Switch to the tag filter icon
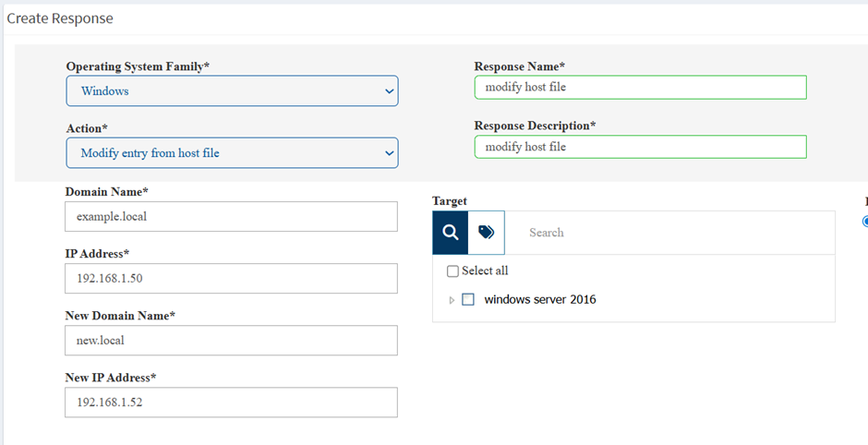The height and width of the screenshot is (445, 868). [x=487, y=233]
